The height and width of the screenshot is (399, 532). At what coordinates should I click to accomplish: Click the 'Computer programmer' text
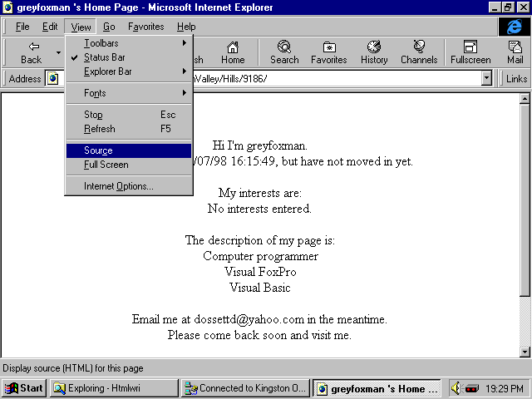click(260, 257)
